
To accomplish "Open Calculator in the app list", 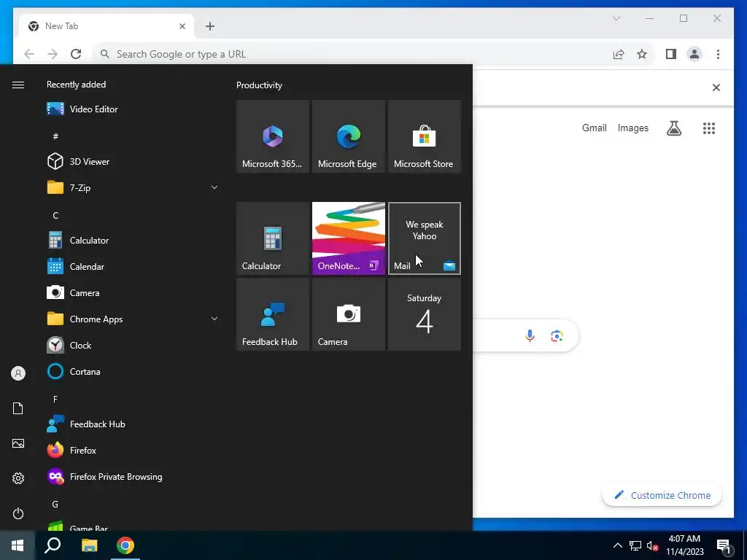I will tap(132, 241).
